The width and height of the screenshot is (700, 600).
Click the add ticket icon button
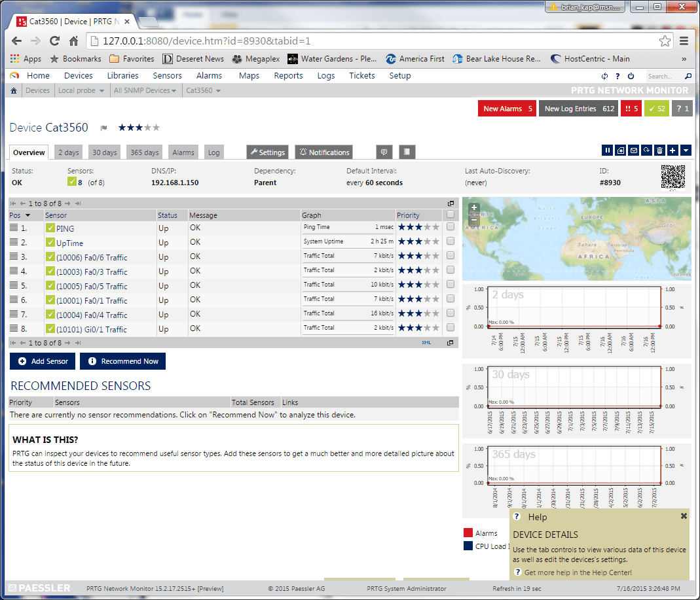click(621, 150)
